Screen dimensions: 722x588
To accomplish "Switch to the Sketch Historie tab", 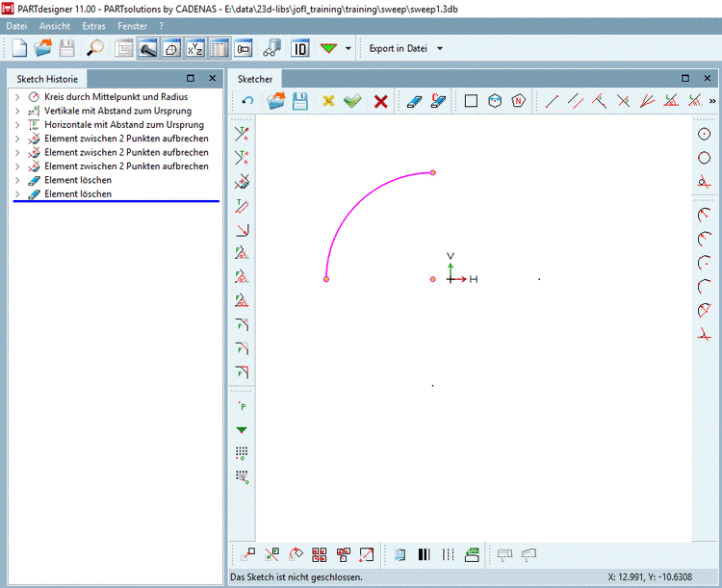I will (x=47, y=79).
